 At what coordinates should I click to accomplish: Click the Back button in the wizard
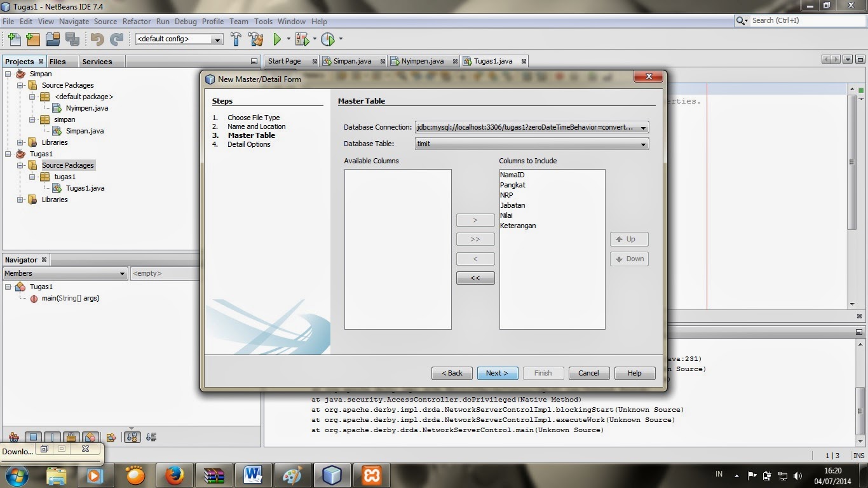pos(452,373)
